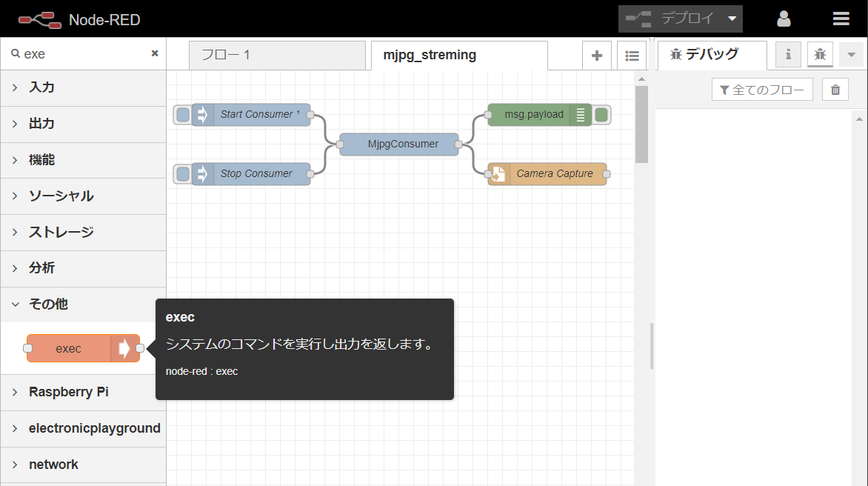The height and width of the screenshot is (486, 868).
Task: Switch to the フロー 1 tab
Action: tap(277, 56)
